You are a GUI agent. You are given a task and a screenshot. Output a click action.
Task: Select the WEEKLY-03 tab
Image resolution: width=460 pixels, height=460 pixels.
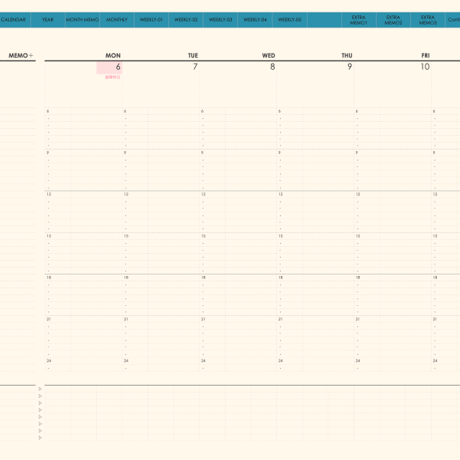[x=220, y=20]
